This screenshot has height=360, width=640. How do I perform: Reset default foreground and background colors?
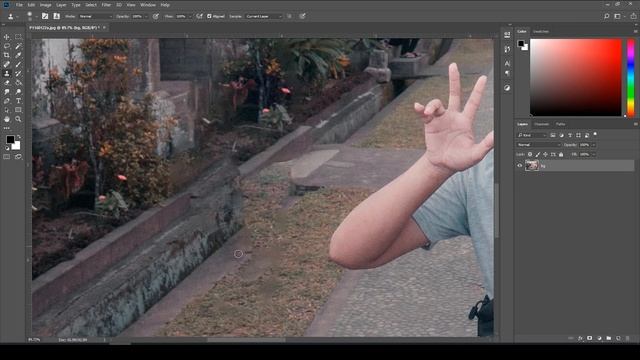pyautogui.click(x=7, y=148)
